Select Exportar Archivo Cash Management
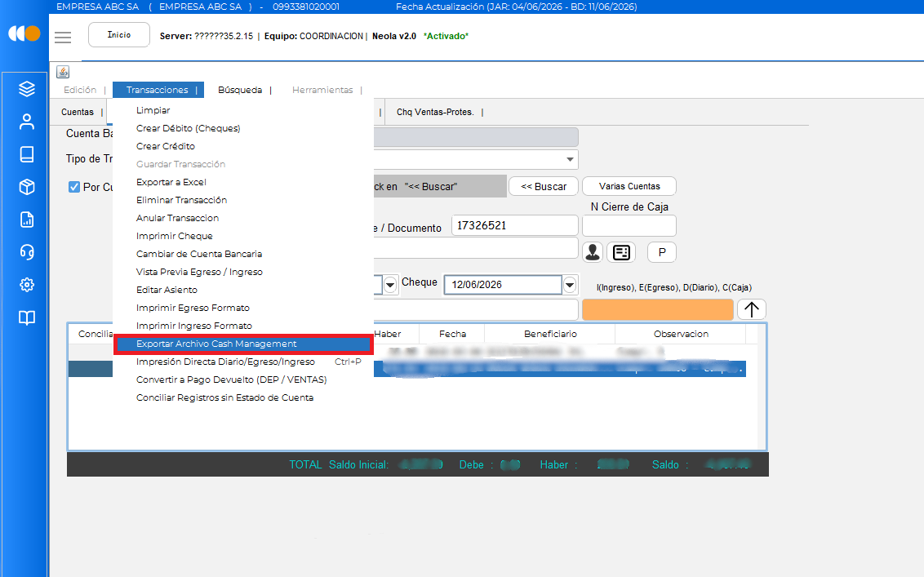Screen dimensions: 924x577 tap(242, 344)
